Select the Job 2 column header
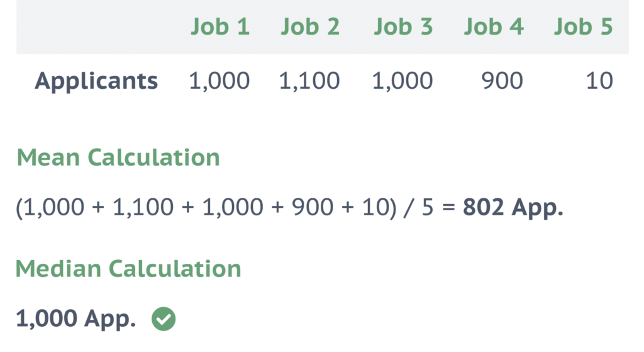The width and height of the screenshot is (644, 352). point(310,27)
